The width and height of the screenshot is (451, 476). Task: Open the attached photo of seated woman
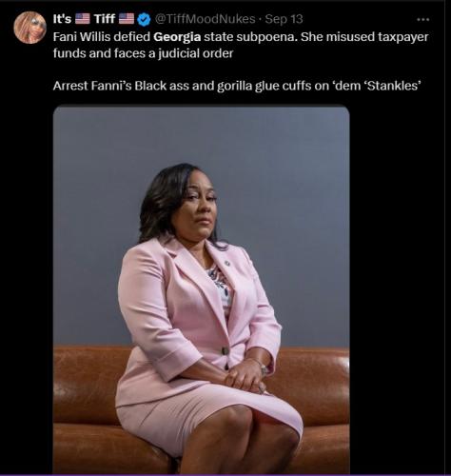coord(201,290)
